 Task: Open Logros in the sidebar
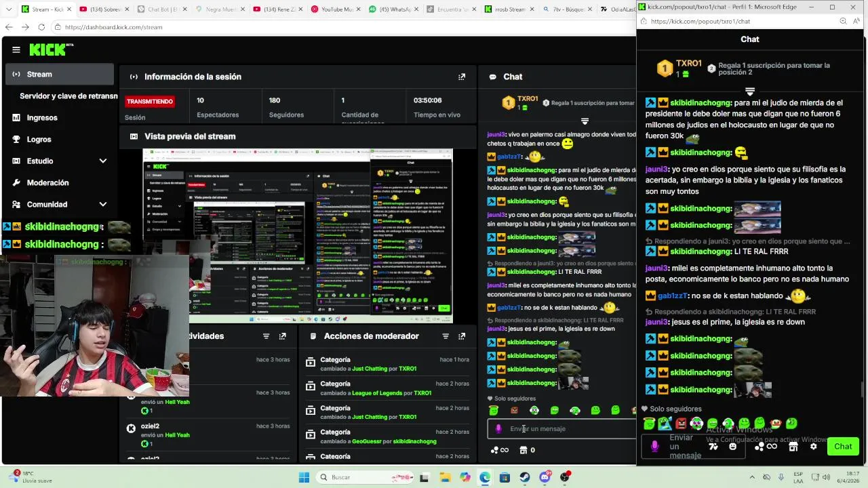[x=39, y=139]
